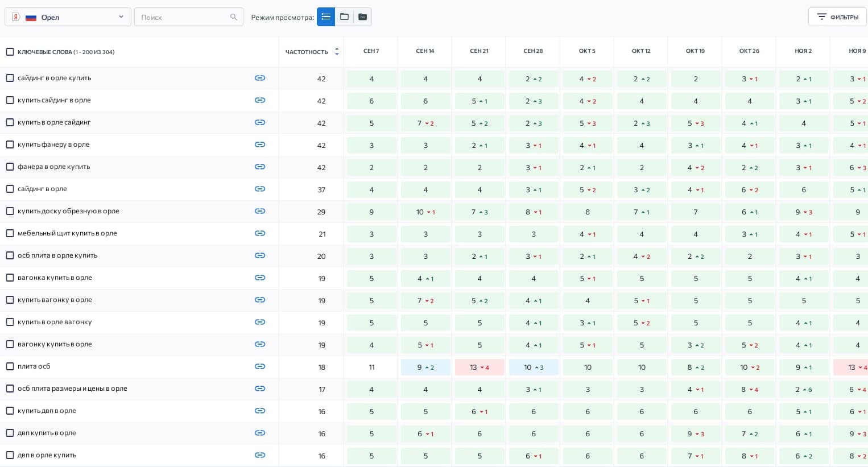
Task: Check the 'мебельный щит купить в орле' row
Action: point(10,233)
